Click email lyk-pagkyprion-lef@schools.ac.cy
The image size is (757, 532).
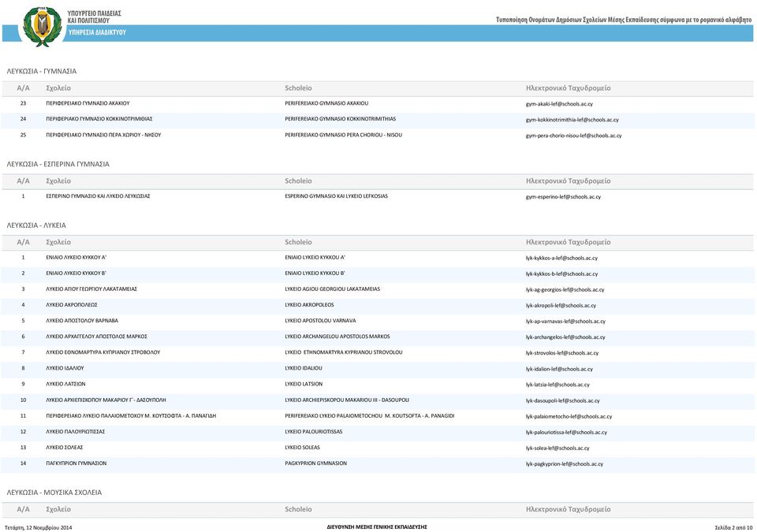tap(565, 464)
